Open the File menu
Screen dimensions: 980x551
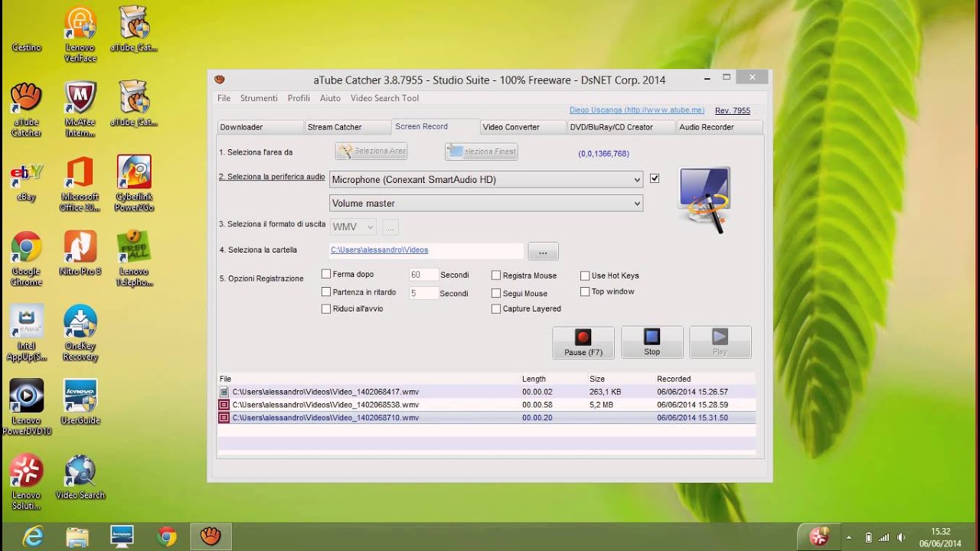[x=224, y=98]
